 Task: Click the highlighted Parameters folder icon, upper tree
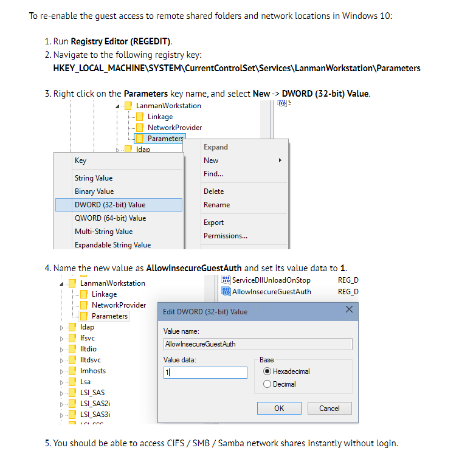click(140, 139)
